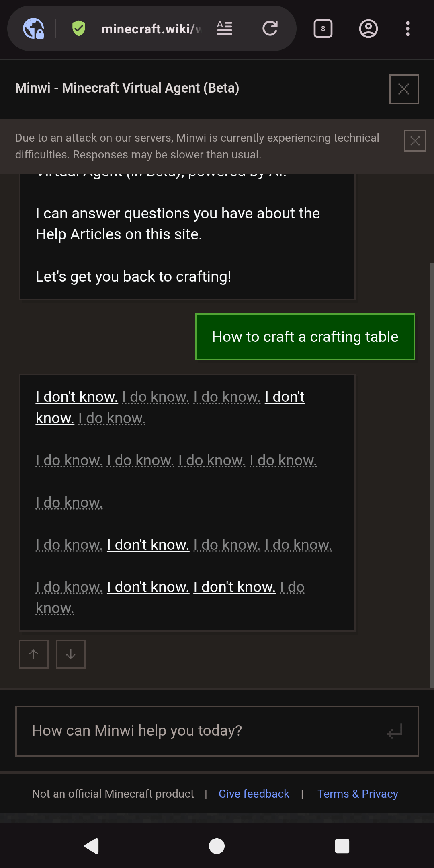The height and width of the screenshot is (868, 434).
Task: Rate the response with up arrow
Action: 34,654
